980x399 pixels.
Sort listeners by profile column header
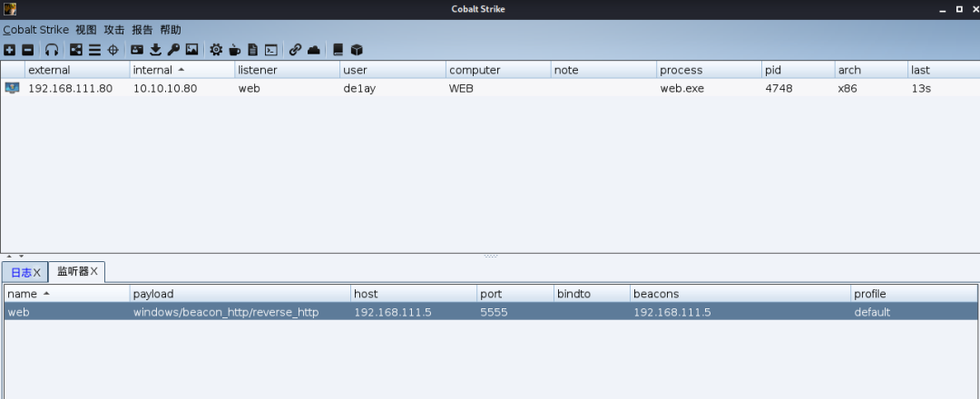click(x=913, y=294)
